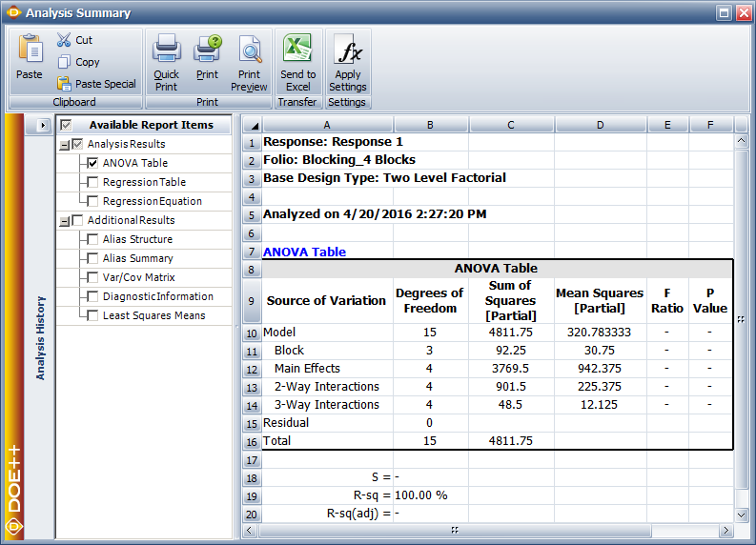Select column E header
This screenshot has width=756, height=545.
point(667,125)
